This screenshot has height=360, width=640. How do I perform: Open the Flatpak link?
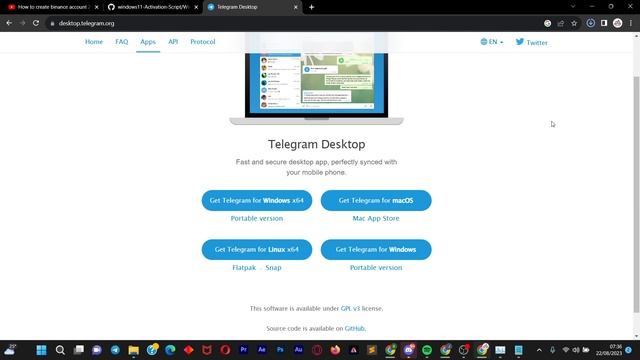tap(244, 268)
